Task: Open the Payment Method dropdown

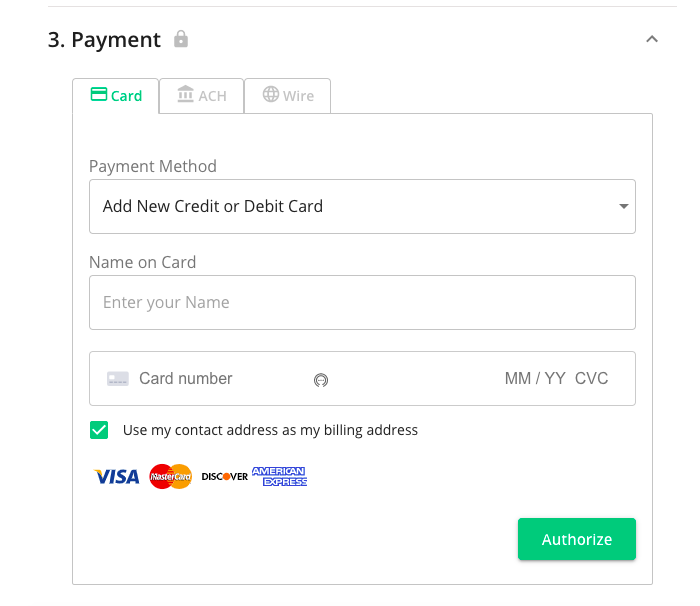Action: [362, 206]
